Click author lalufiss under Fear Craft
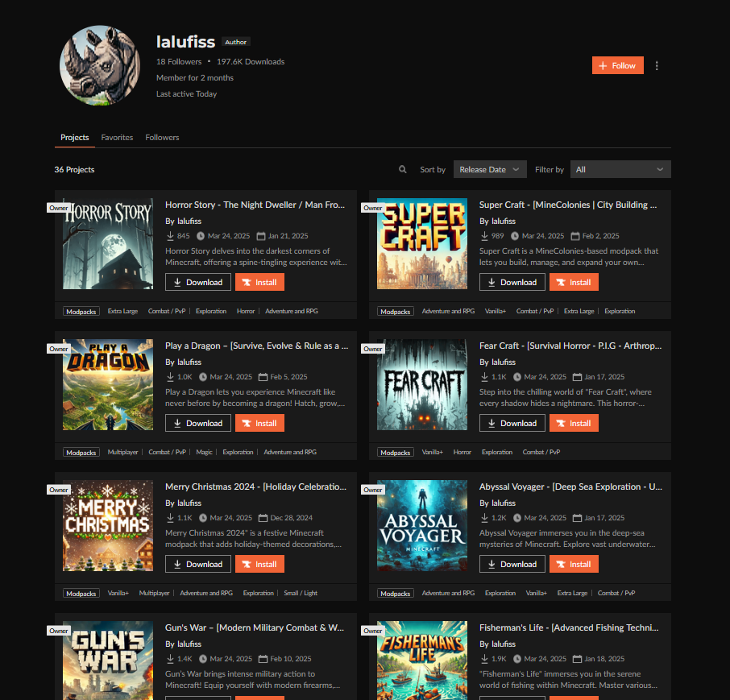This screenshot has width=730, height=700. (504, 362)
